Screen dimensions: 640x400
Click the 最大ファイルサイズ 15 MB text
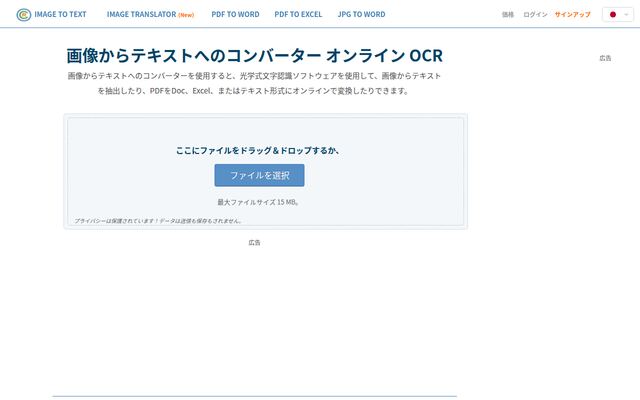258,202
